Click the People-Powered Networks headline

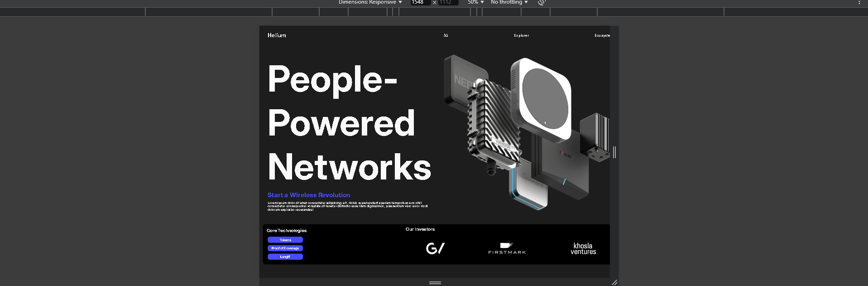[349, 123]
